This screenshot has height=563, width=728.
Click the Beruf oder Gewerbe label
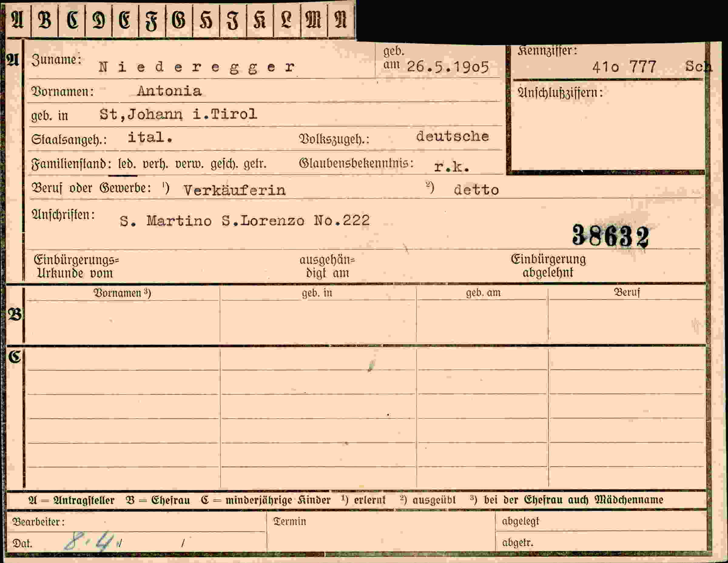pos(91,188)
